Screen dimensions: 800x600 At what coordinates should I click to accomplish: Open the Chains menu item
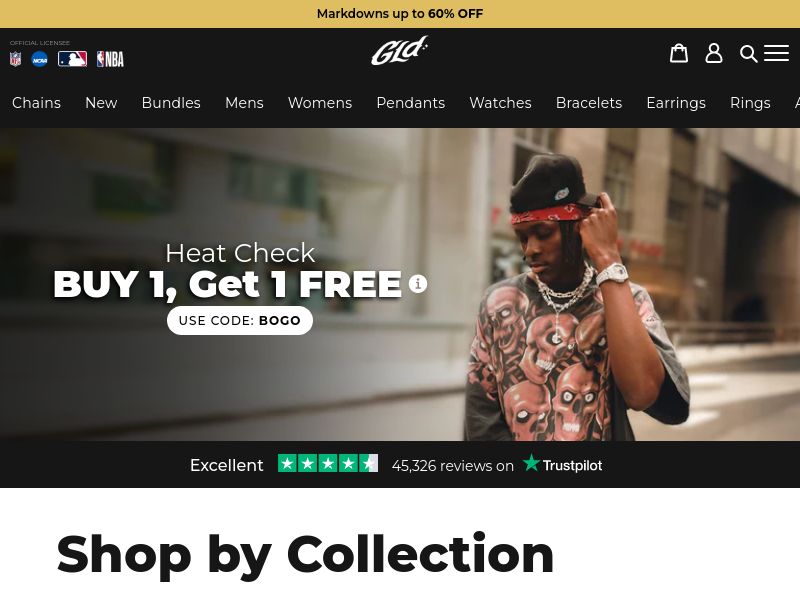36,103
